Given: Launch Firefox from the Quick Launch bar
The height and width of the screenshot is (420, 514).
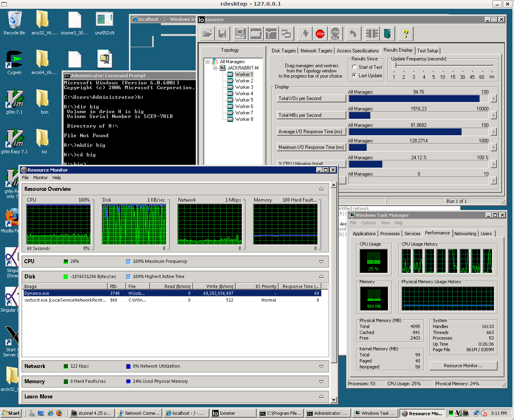Looking at the screenshot, I should coord(59,413).
